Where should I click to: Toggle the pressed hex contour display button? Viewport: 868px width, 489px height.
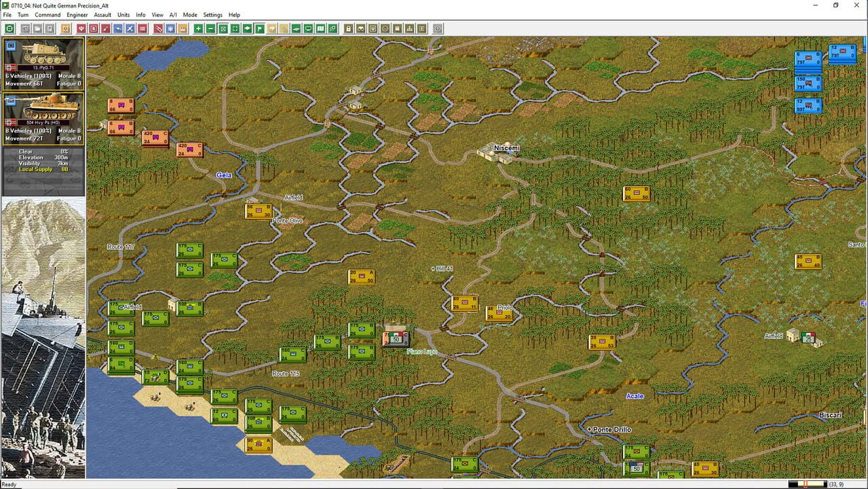tap(223, 29)
